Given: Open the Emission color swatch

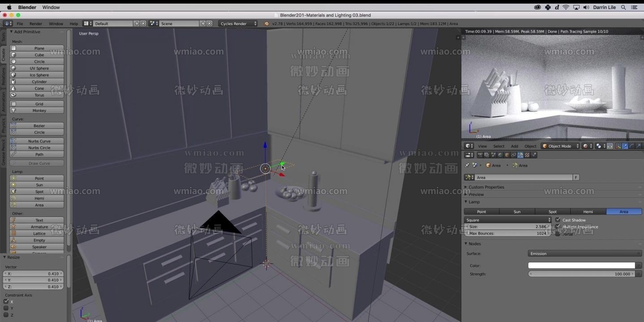Looking at the screenshot, I should [581, 265].
